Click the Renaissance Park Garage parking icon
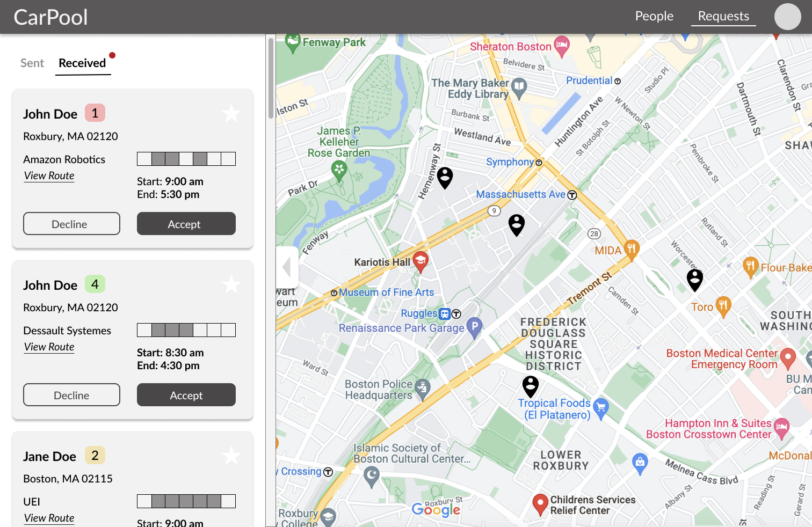Image resolution: width=812 pixels, height=527 pixels. (475, 328)
